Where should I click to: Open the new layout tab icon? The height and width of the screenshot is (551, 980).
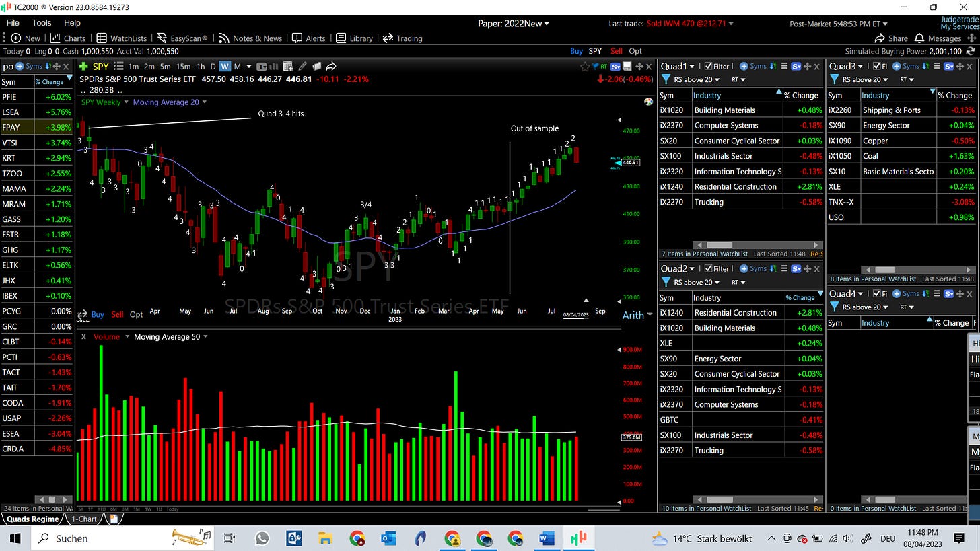(x=114, y=519)
